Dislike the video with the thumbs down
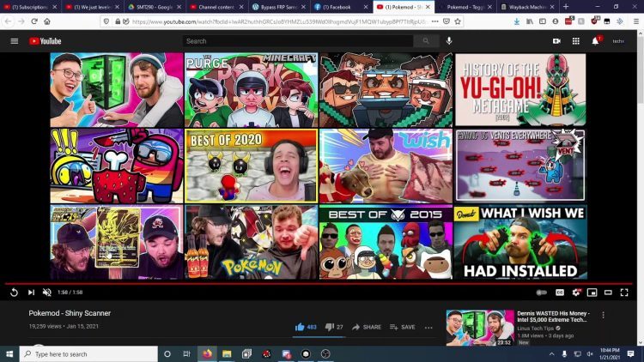Screen dimensions: 644x362 coord(334,327)
